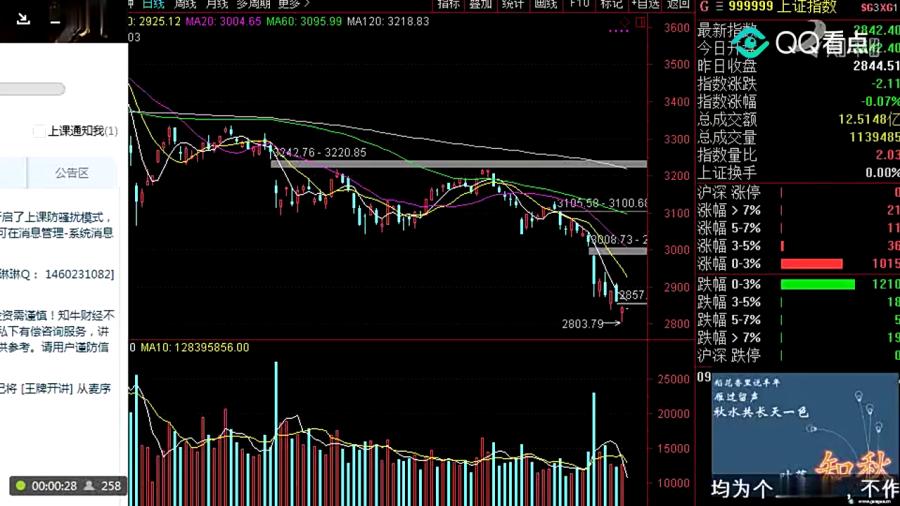The image size is (900, 506).
Task: Expand the 多周期 multi-period option
Action: pos(254,4)
